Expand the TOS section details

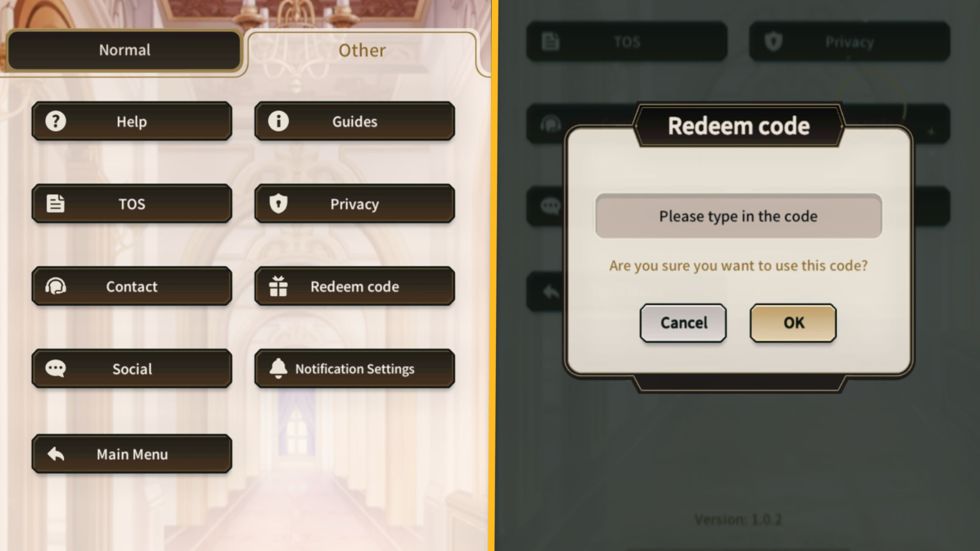(x=131, y=203)
